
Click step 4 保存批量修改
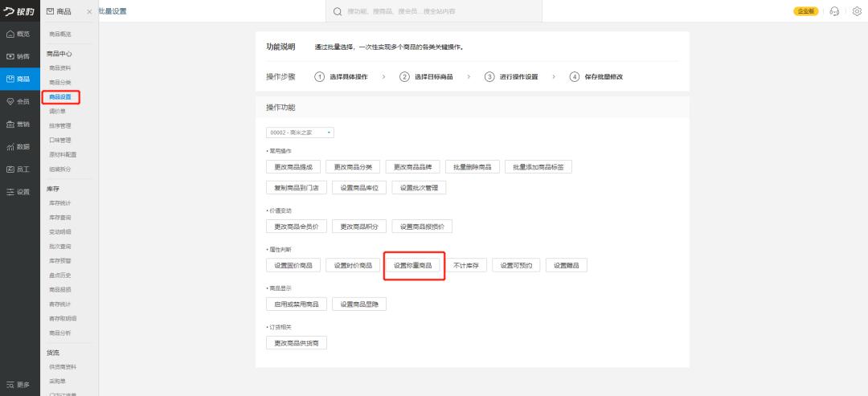596,77
